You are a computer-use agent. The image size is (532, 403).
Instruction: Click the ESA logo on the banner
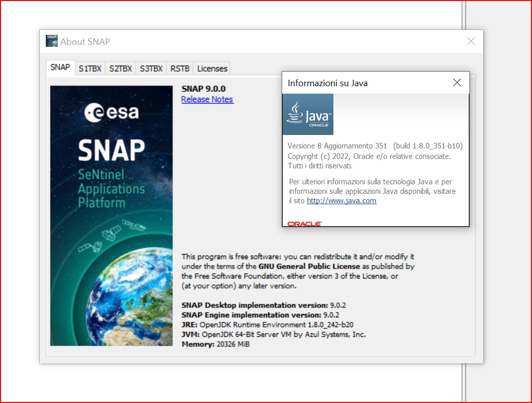tap(111, 112)
